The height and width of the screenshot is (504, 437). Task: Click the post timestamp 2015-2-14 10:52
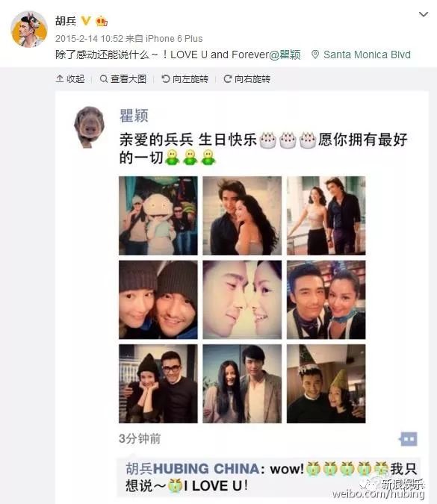pos(89,39)
